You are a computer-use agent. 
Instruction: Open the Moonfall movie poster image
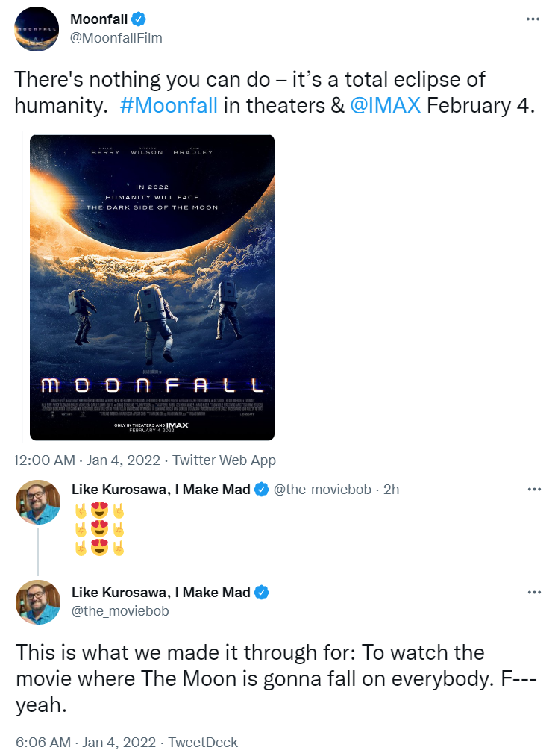[x=152, y=287]
